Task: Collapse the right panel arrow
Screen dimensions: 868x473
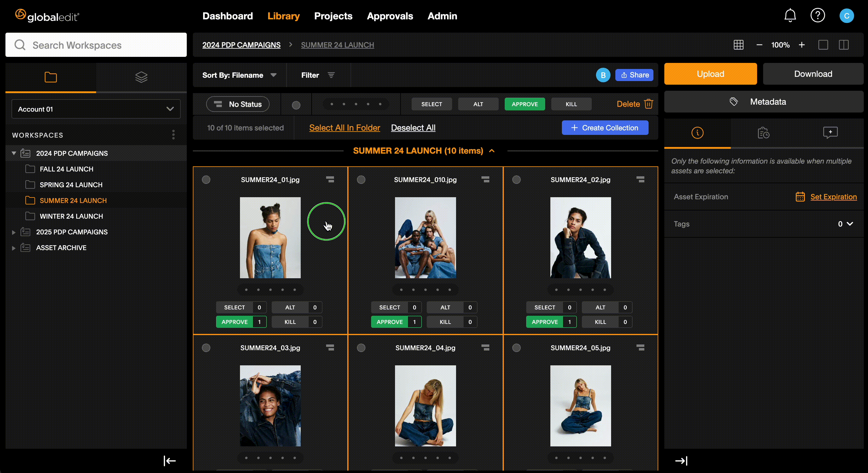Action: (x=681, y=461)
